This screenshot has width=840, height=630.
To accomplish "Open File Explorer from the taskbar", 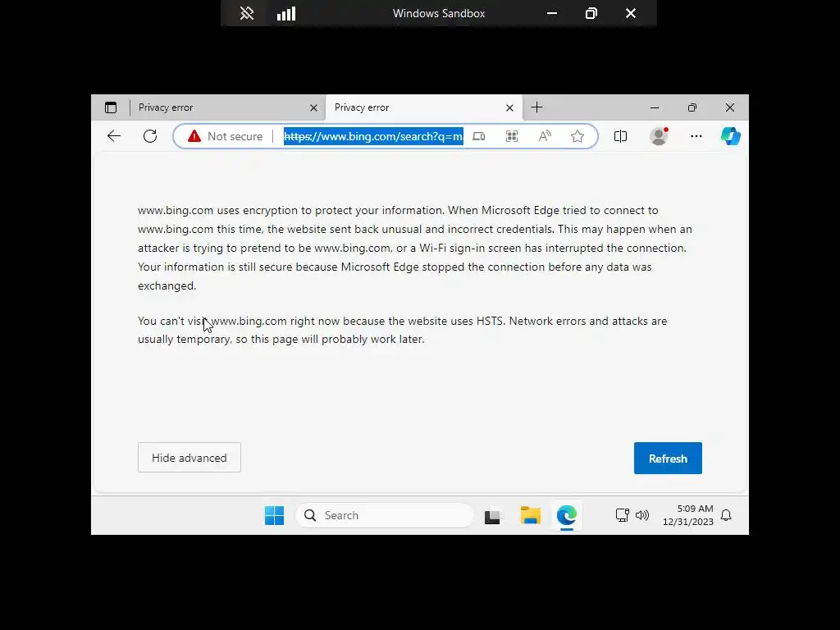I will [x=531, y=515].
